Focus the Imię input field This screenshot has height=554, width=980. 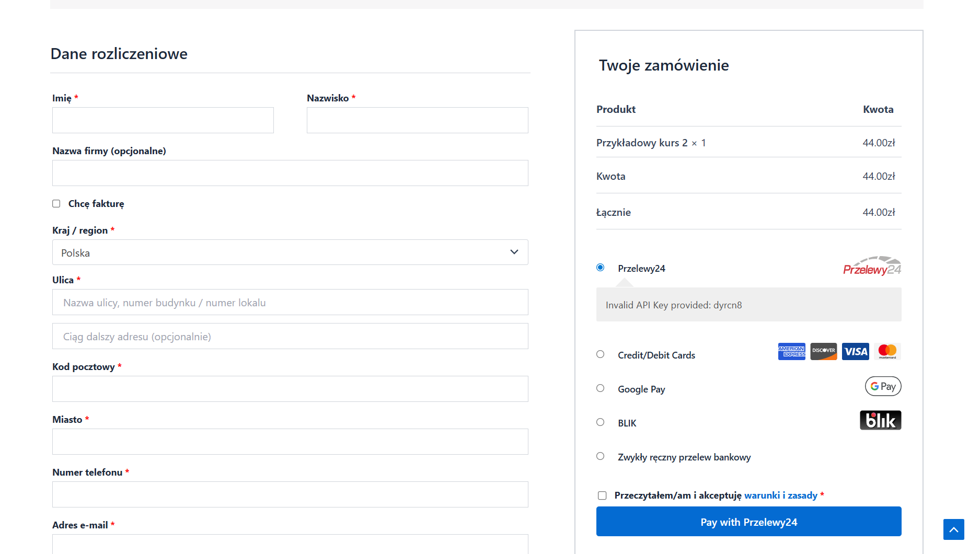click(163, 120)
